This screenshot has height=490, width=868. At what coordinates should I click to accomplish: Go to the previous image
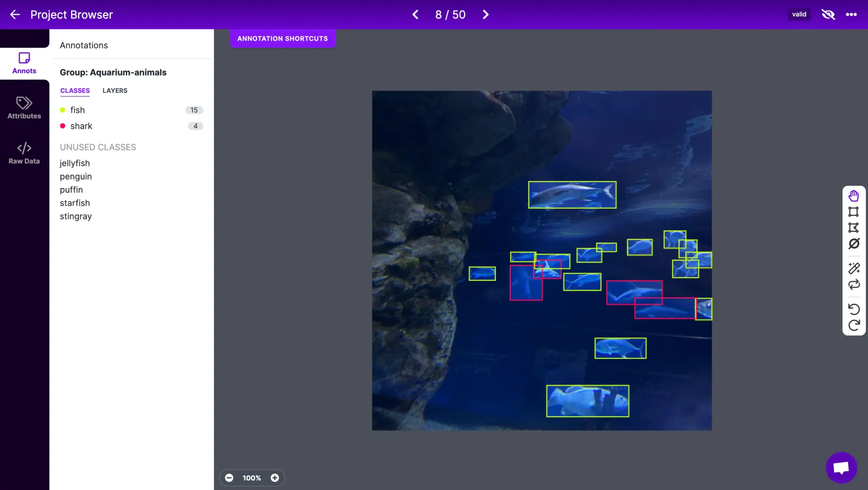click(x=415, y=15)
